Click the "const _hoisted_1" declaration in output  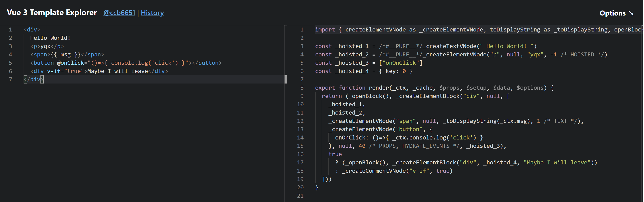click(342, 46)
